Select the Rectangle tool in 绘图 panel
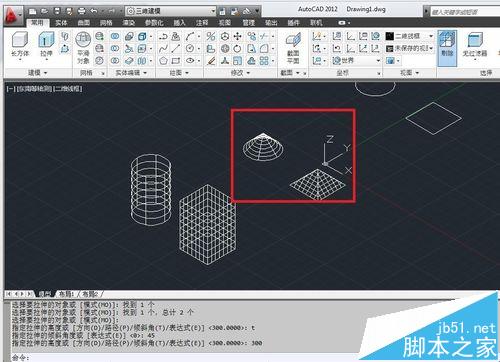 (x=176, y=61)
